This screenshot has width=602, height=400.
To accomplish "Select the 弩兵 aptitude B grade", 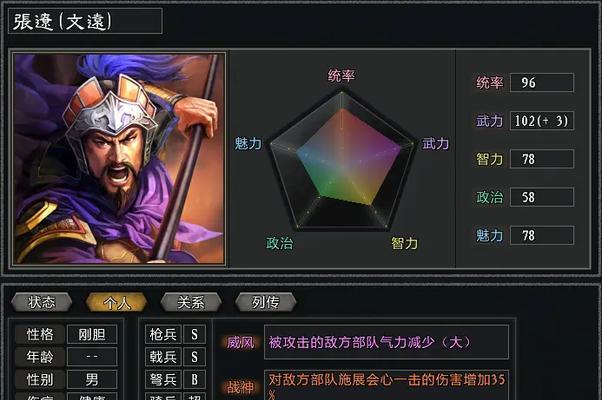I will [194, 380].
